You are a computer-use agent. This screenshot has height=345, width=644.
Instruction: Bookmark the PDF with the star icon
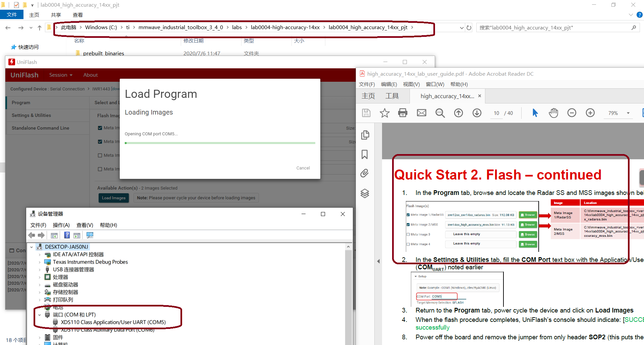[x=384, y=113]
